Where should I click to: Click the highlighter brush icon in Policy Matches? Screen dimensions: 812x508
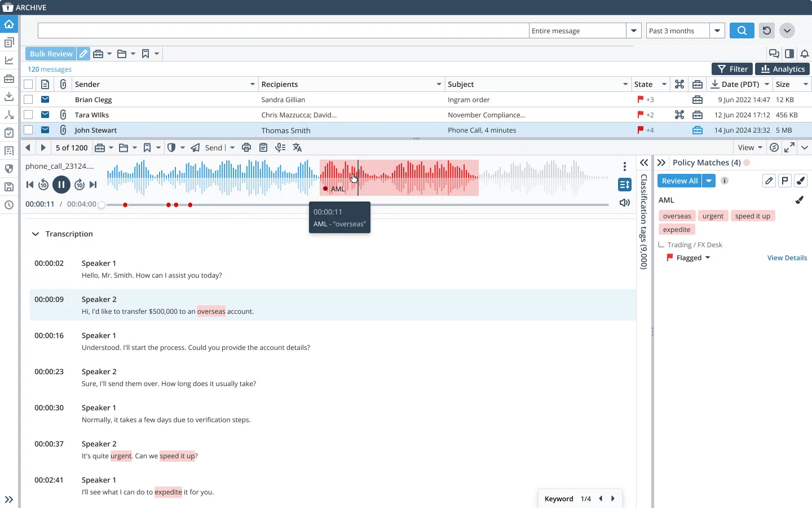tap(801, 181)
